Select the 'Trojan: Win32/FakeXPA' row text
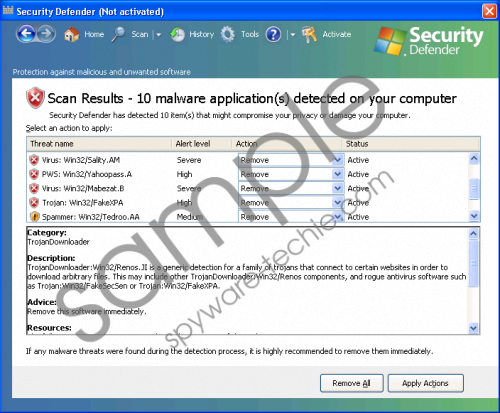 (x=83, y=203)
